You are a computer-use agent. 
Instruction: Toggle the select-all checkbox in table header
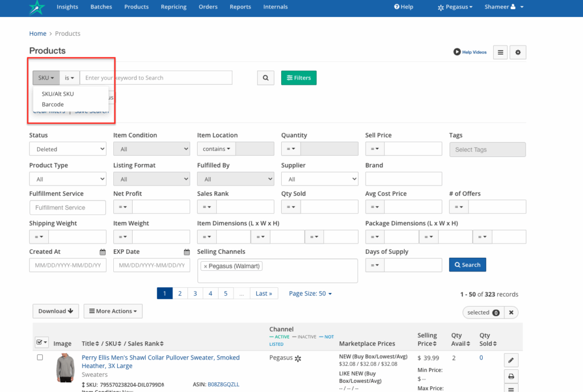39,342
